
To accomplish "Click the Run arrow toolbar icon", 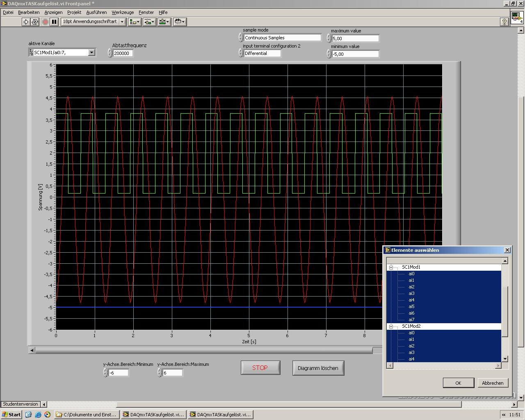I will [26, 22].
